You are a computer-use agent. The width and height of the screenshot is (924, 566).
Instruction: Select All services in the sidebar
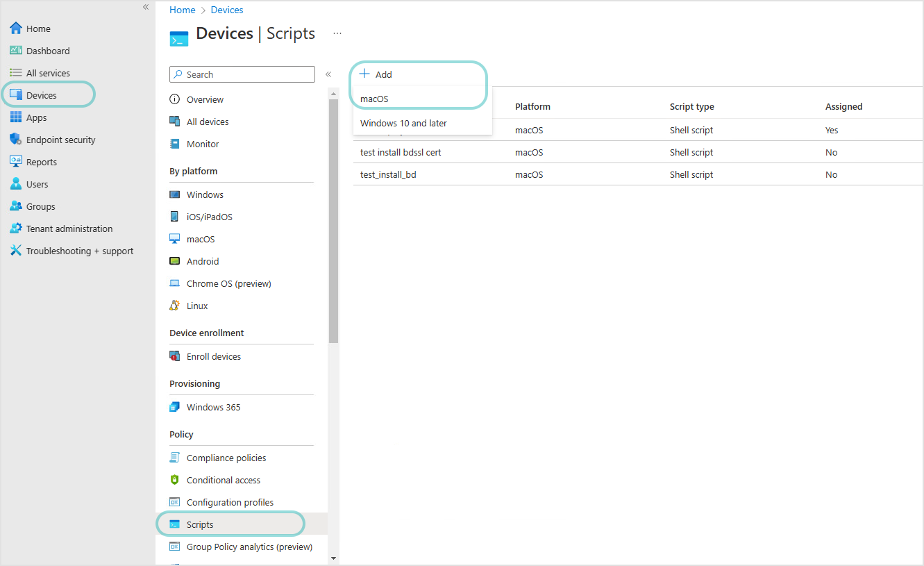coord(47,72)
